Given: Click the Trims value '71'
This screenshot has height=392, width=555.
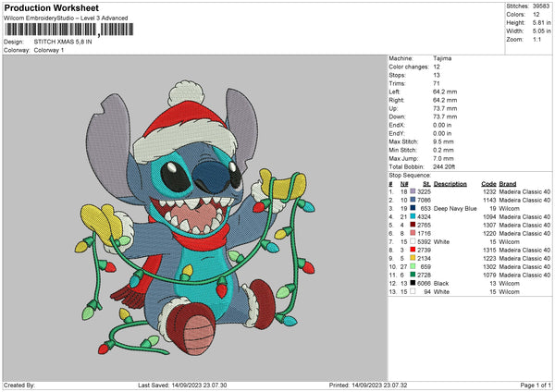Looking at the screenshot, I should point(437,83).
